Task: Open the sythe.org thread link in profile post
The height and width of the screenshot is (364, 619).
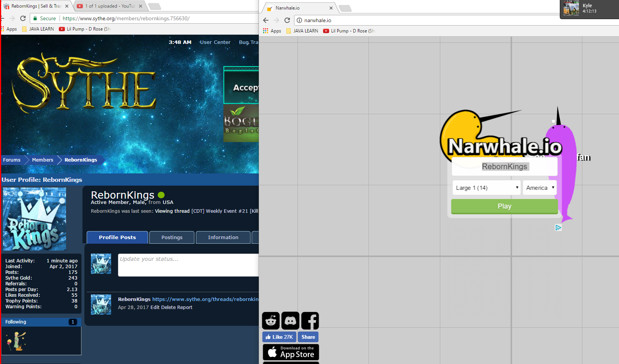Action: [205, 299]
